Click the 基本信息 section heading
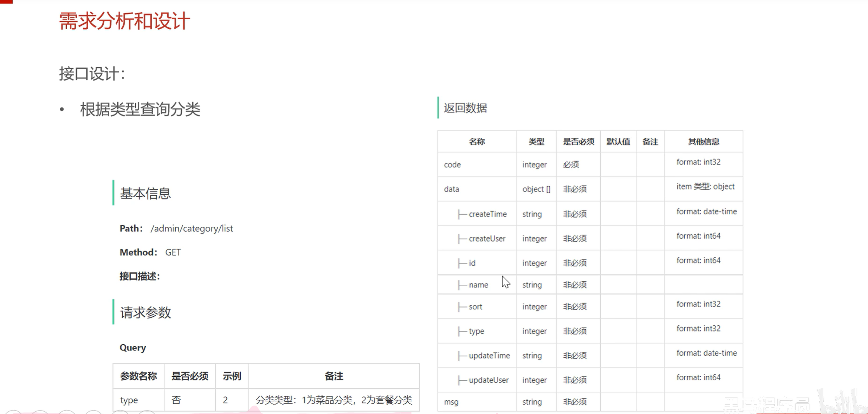This screenshot has height=414, width=868. (145, 193)
